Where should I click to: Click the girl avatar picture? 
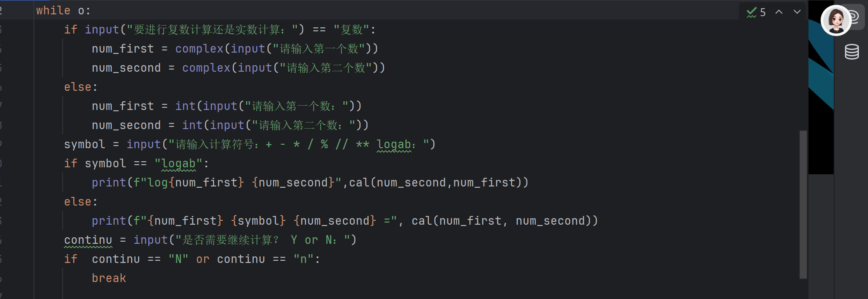click(x=836, y=20)
